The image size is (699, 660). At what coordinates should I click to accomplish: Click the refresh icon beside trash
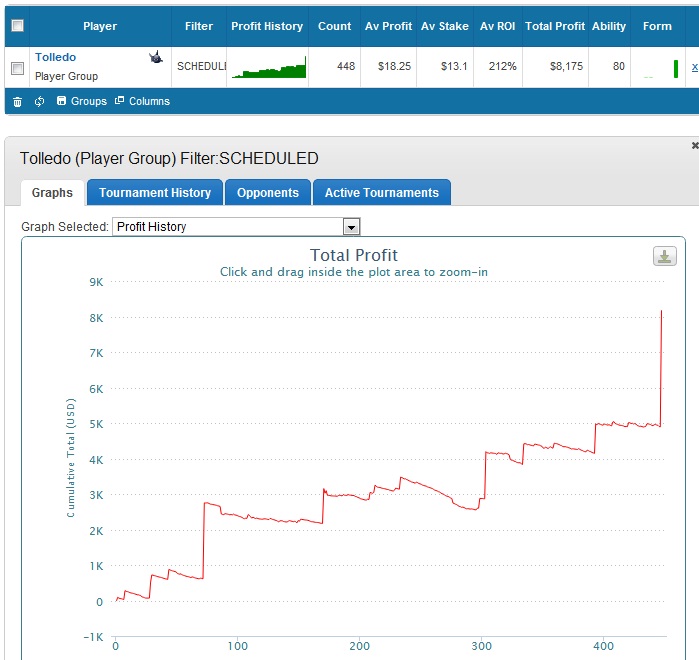click(x=40, y=101)
